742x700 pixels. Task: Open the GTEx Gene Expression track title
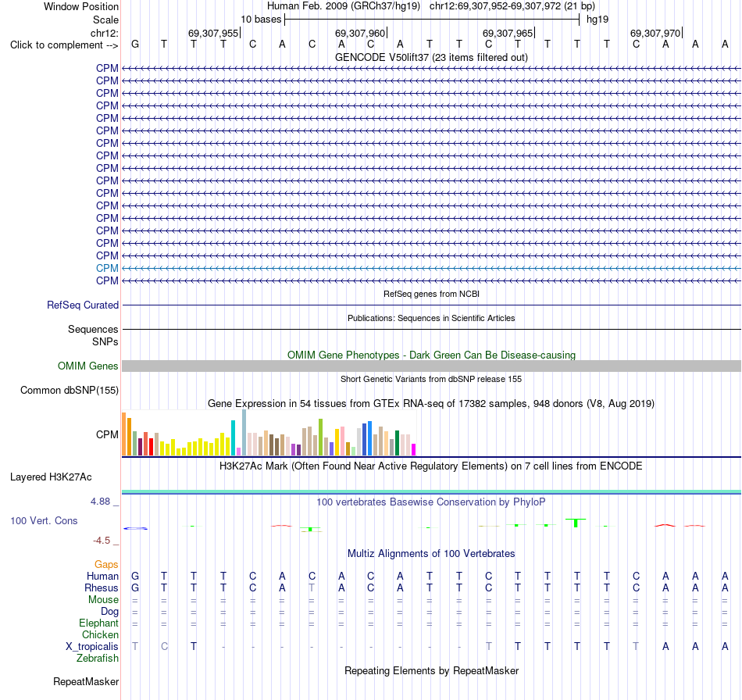pyautogui.click(x=431, y=404)
